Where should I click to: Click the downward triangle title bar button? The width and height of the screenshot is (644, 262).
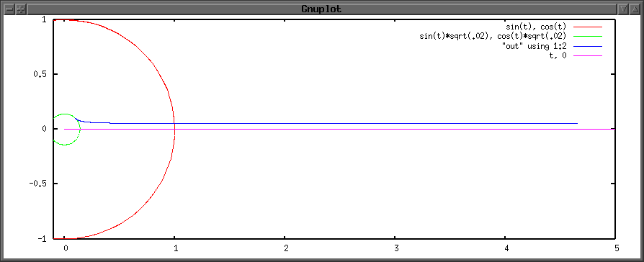[x=623, y=9]
